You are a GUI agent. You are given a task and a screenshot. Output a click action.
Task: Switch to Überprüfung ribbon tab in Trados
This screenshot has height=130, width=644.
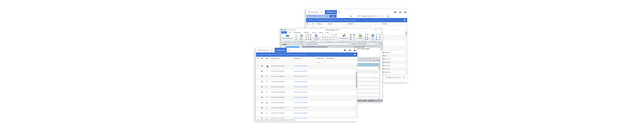tap(298, 32)
